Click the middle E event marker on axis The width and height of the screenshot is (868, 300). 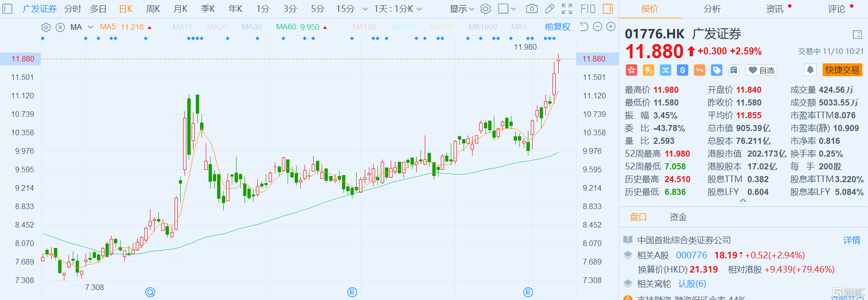[x=352, y=292]
